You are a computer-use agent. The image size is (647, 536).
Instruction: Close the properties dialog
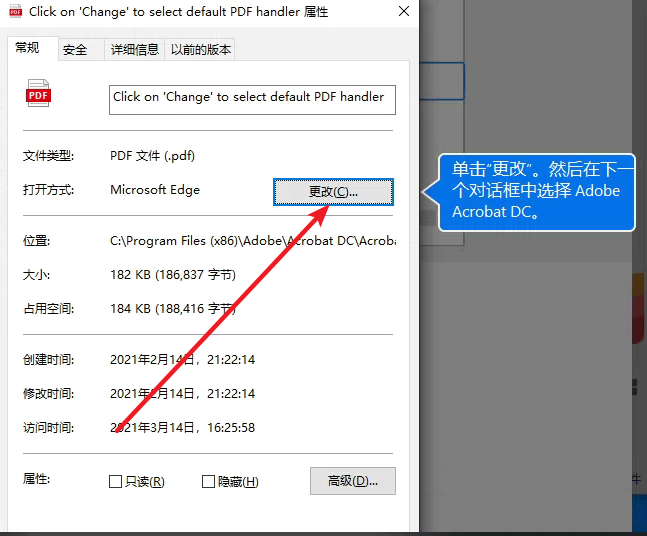tap(404, 11)
